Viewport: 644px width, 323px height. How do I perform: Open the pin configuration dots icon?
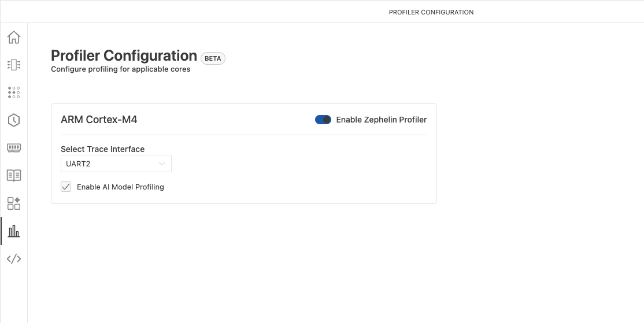tap(14, 92)
